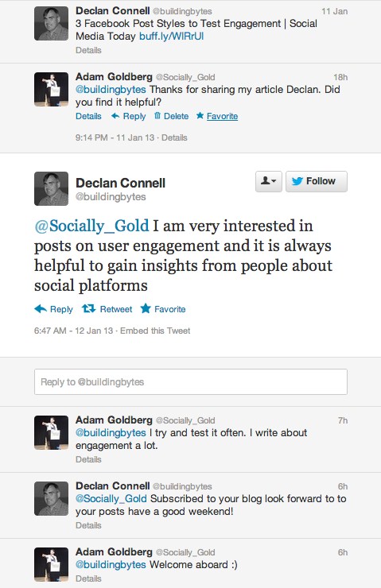Click the Retweet arrows icon on the main tweet

(89, 308)
